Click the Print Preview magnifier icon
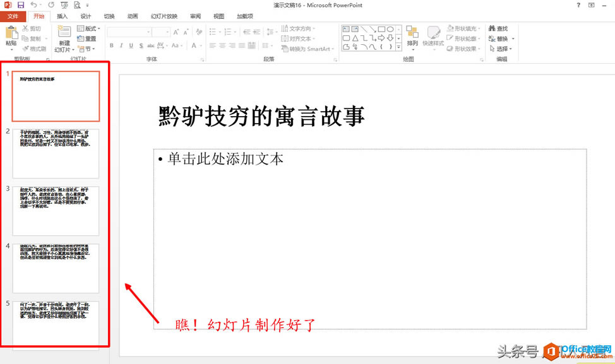615x364 pixels. [x=77, y=5]
